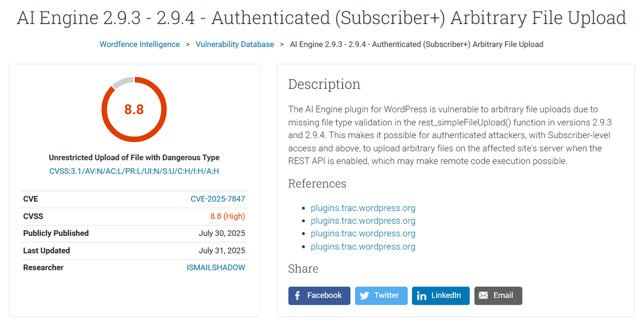
Task: Open the fourth plugins.trac.wordpress.org reference
Action: click(363, 246)
